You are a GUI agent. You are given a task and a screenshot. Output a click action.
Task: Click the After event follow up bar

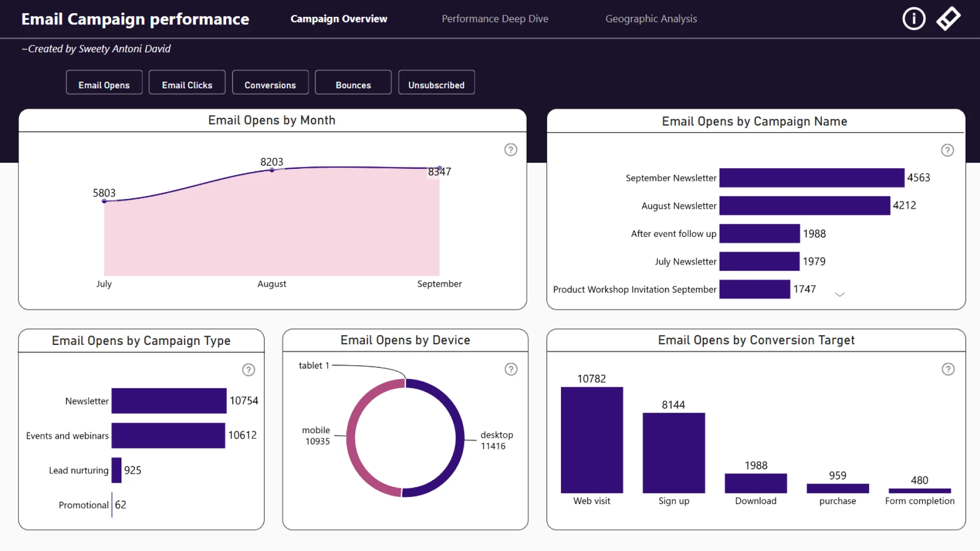click(x=759, y=234)
